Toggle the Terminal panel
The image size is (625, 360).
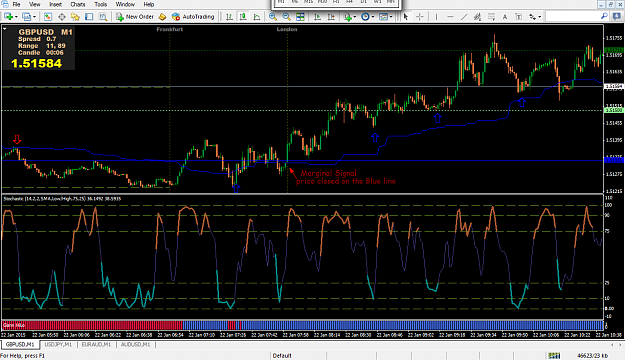click(89, 17)
